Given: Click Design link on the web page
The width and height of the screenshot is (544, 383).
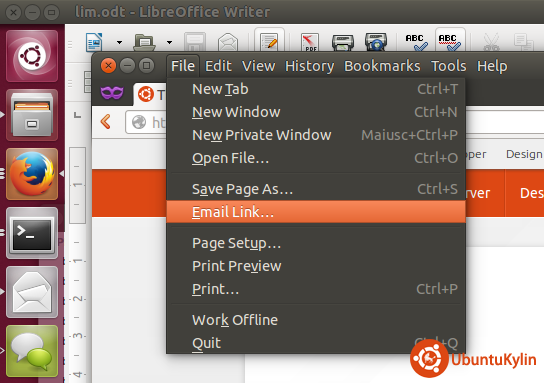Looking at the screenshot, I should pos(524,154).
